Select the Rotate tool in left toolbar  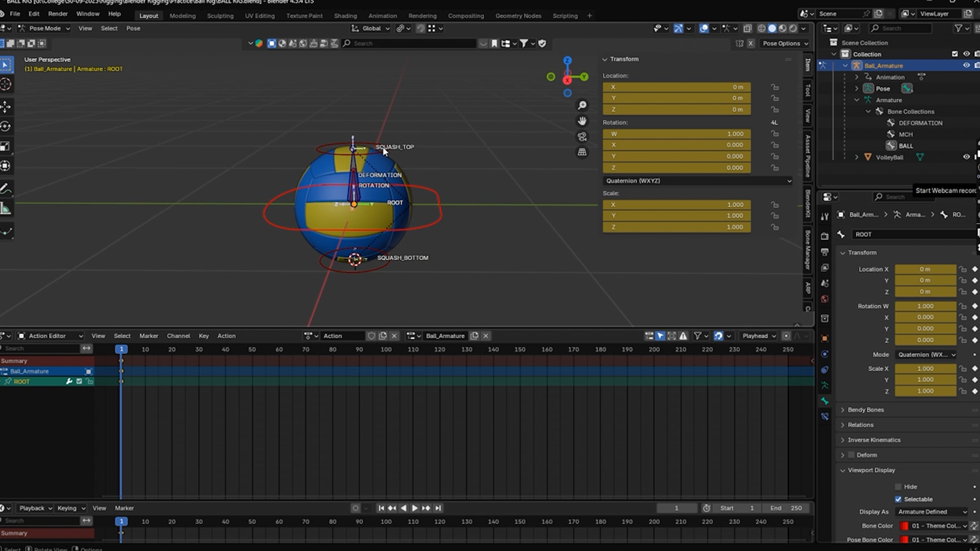6,127
